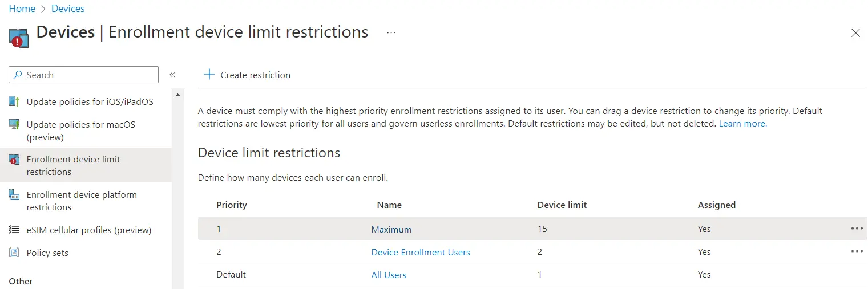Open the header ellipsis more menu
The height and width of the screenshot is (289, 868).
[x=391, y=33]
